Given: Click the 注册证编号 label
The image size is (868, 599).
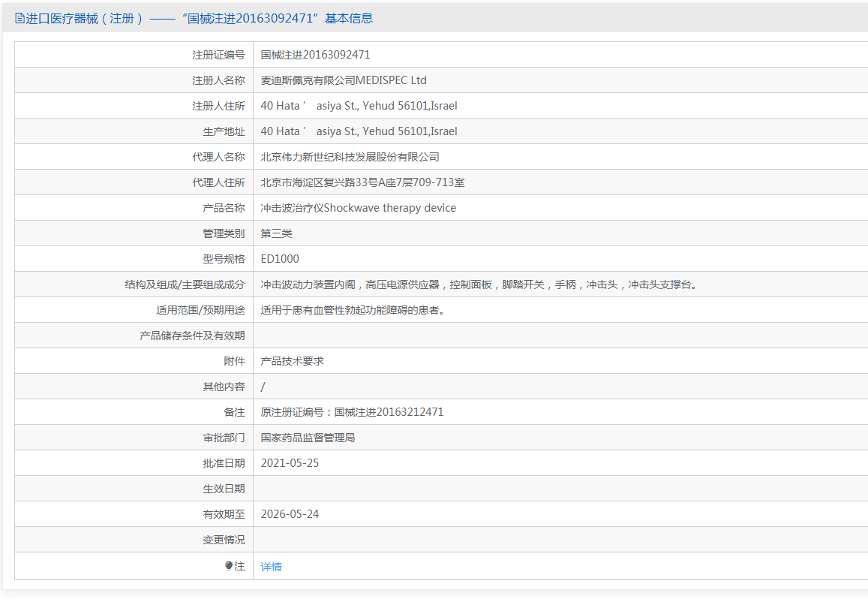Looking at the screenshot, I should point(218,55).
